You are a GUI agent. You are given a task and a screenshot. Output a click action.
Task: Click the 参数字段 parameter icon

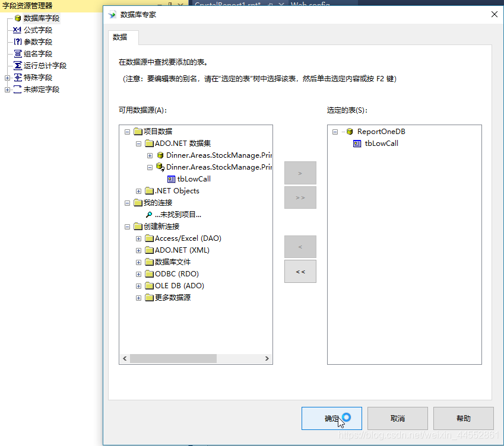coord(18,42)
